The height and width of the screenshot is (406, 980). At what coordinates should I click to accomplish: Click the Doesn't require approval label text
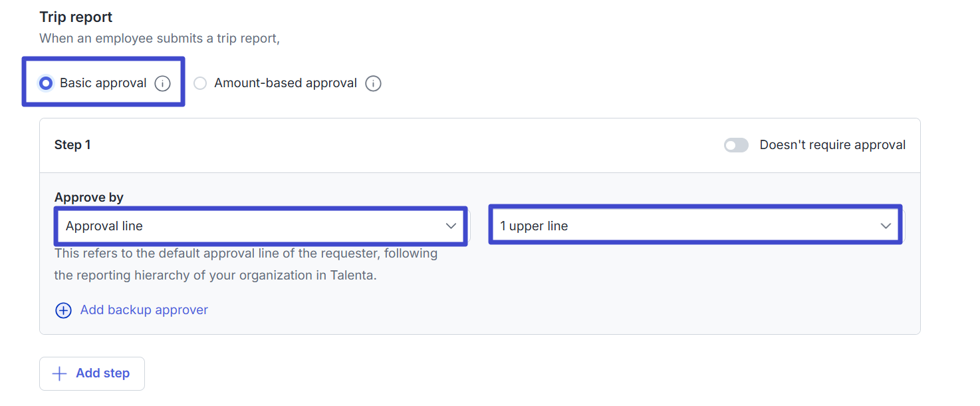click(x=832, y=145)
